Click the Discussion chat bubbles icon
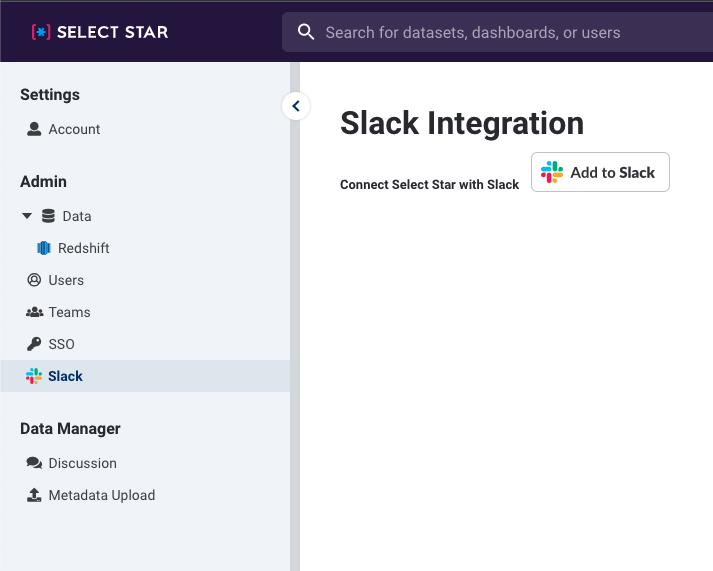This screenshot has width=713, height=571. tap(34, 463)
